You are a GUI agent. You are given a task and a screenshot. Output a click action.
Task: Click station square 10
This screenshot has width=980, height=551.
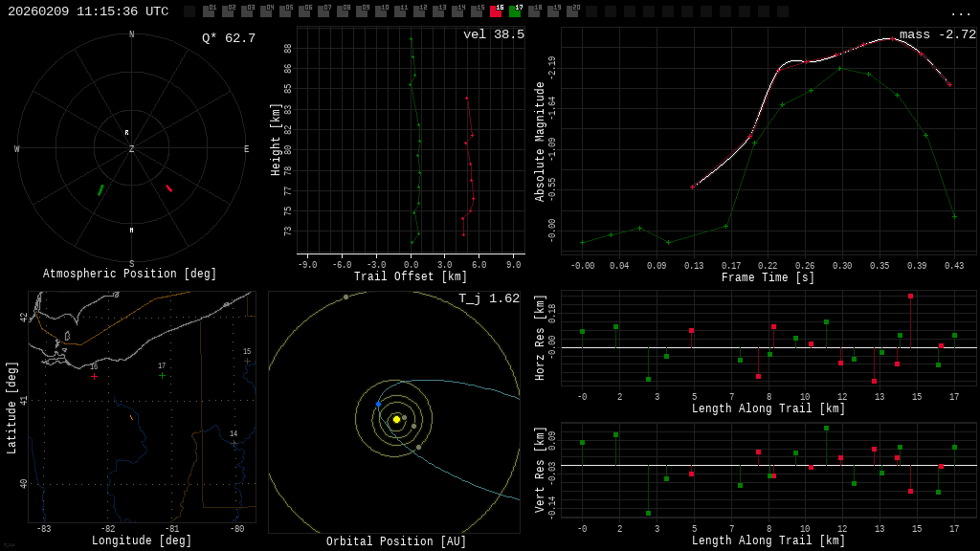click(x=381, y=11)
